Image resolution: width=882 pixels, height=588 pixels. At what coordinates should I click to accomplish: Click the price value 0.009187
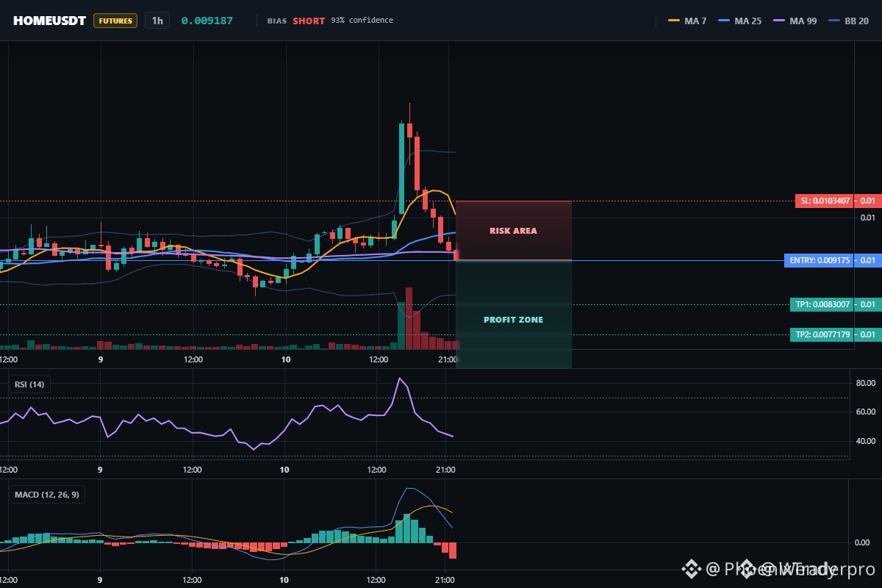tap(207, 21)
